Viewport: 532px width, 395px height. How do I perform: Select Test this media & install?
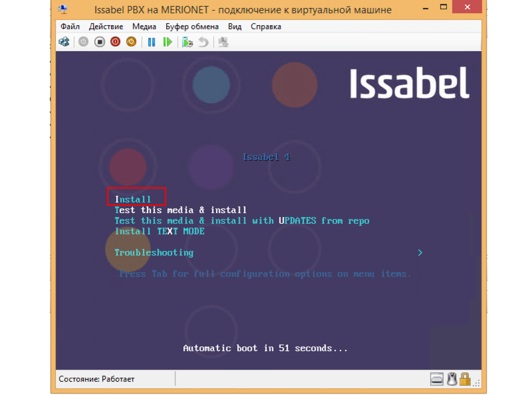click(181, 210)
